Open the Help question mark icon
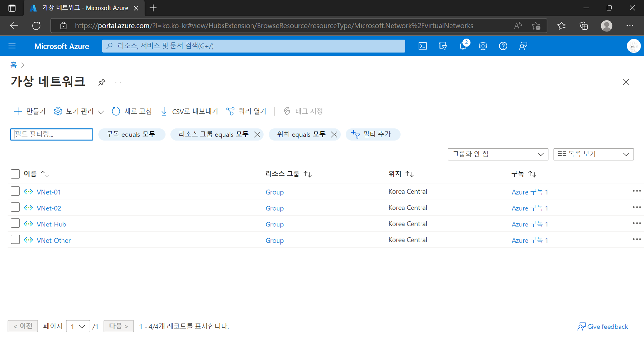This screenshot has height=342, width=644. pos(503,46)
